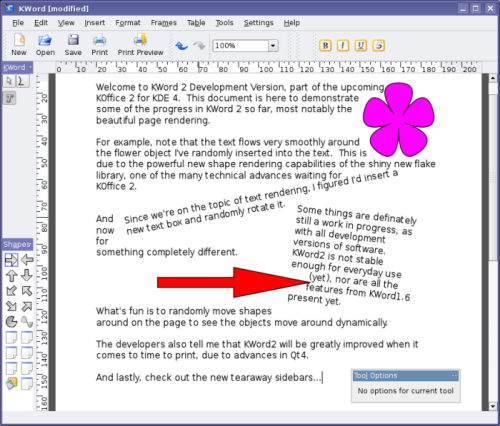Click the vertical scrollbar thumb
The image size is (500, 426).
point(493,177)
